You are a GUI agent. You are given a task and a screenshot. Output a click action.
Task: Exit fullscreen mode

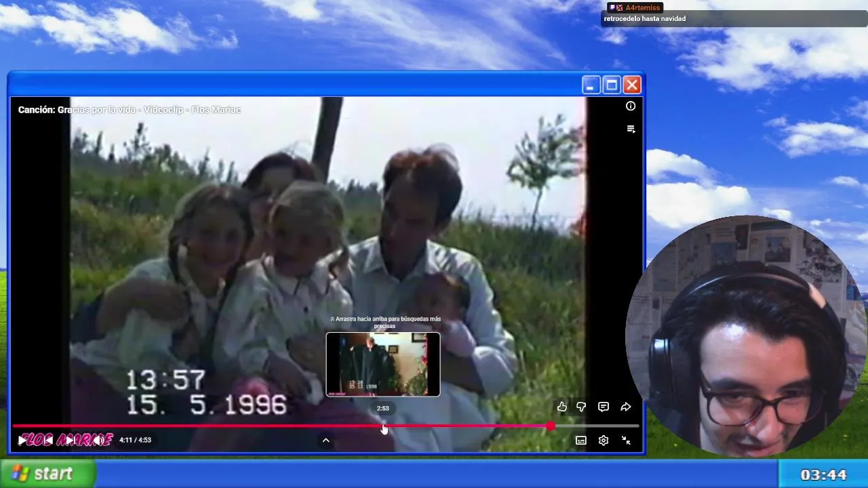click(626, 441)
